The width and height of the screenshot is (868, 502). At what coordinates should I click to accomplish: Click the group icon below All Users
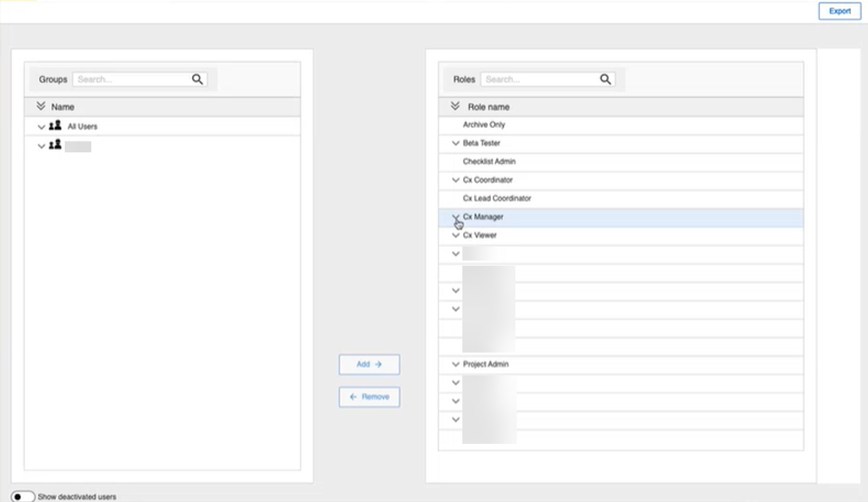click(55, 146)
